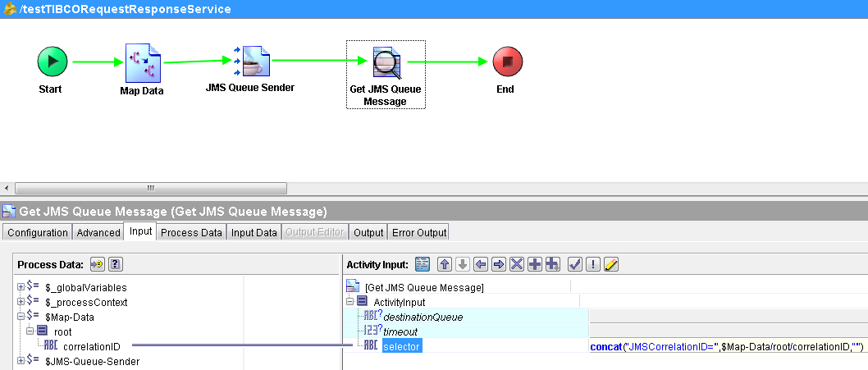Click the checkmark validate icon in Activity Input

click(x=575, y=264)
